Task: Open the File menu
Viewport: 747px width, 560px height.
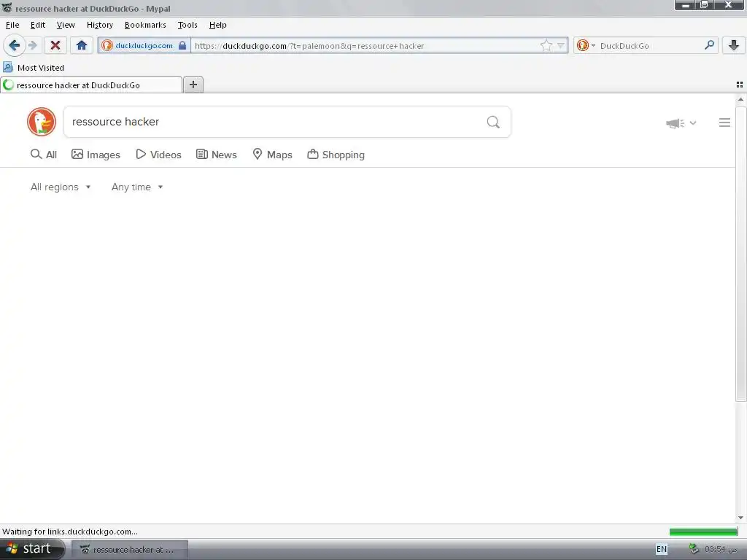Action: coord(12,25)
